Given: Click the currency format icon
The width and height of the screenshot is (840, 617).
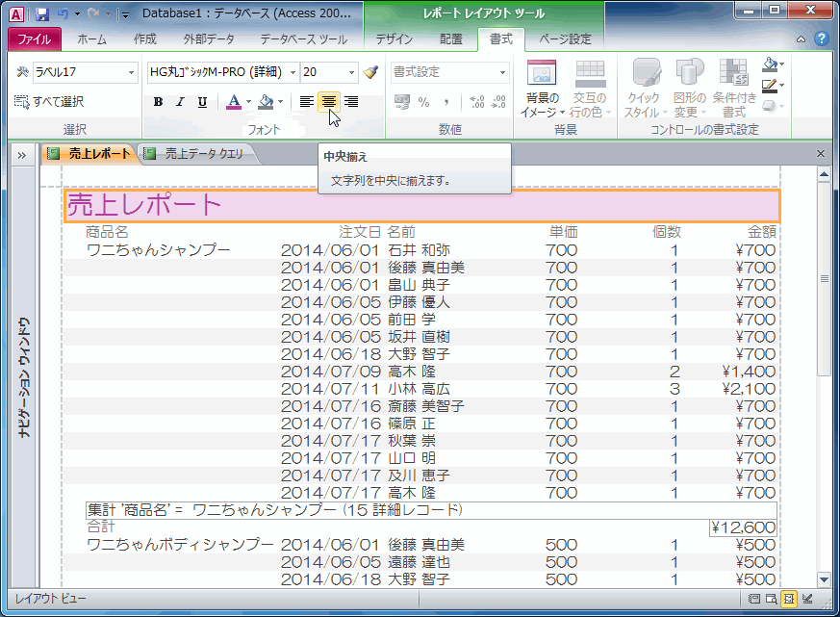Looking at the screenshot, I should tap(402, 102).
